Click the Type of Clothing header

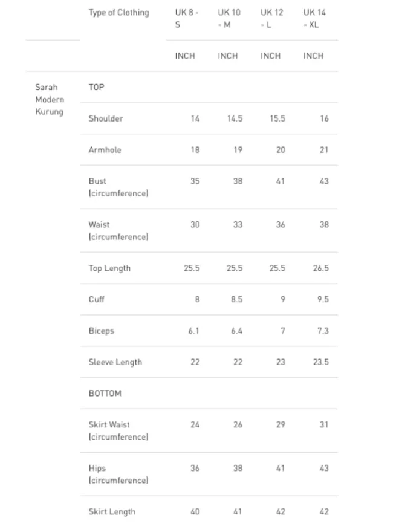[x=118, y=13]
